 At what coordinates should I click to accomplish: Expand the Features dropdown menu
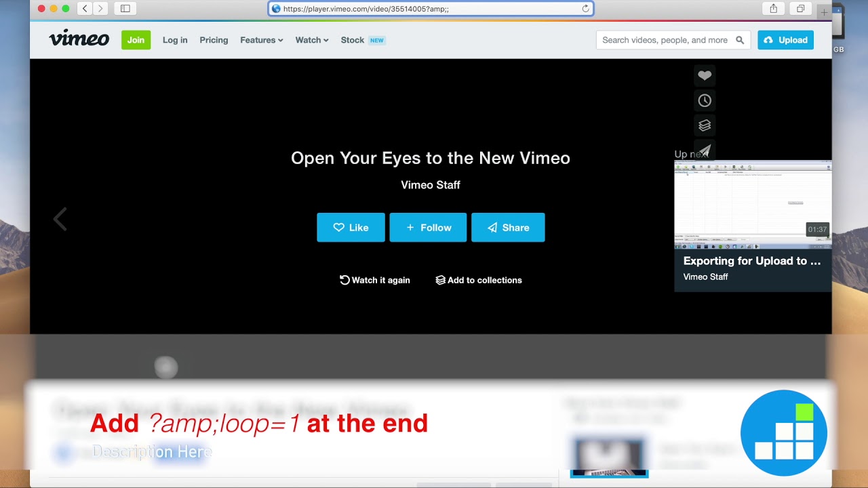pos(262,40)
